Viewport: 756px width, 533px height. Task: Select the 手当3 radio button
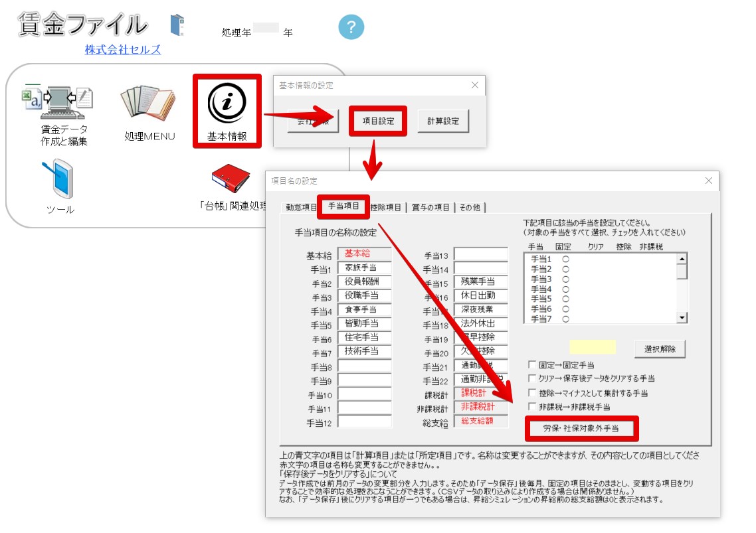pyautogui.click(x=565, y=279)
